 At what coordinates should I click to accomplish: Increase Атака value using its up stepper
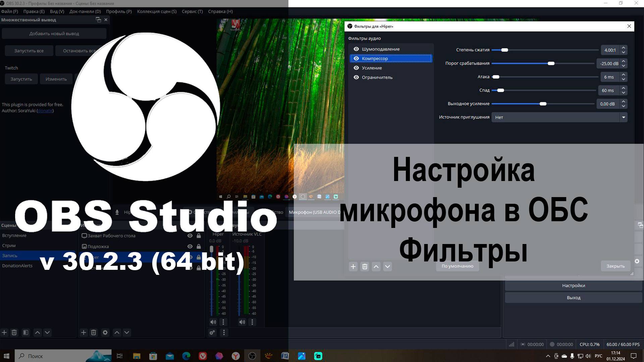pos(623,75)
